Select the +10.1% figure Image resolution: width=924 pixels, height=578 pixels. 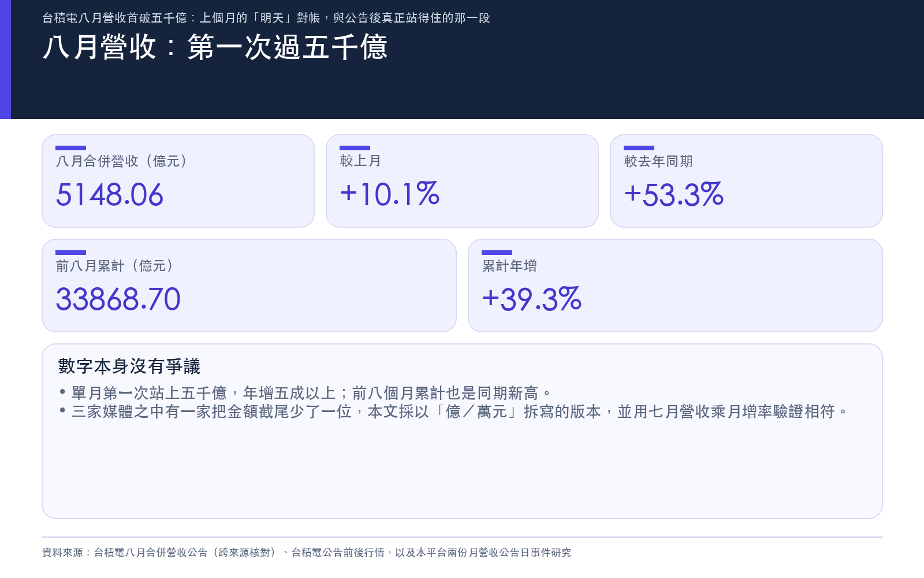point(390,194)
